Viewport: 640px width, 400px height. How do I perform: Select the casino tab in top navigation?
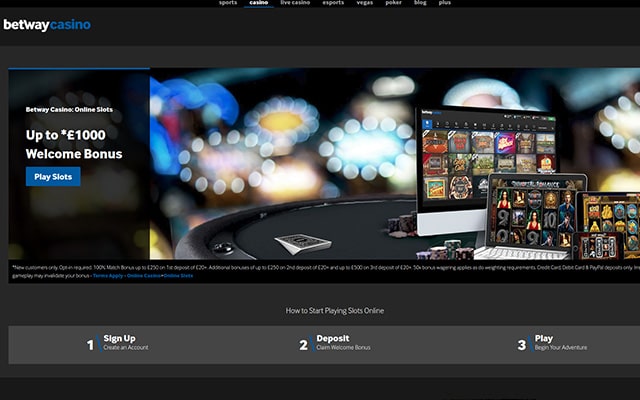click(x=259, y=2)
